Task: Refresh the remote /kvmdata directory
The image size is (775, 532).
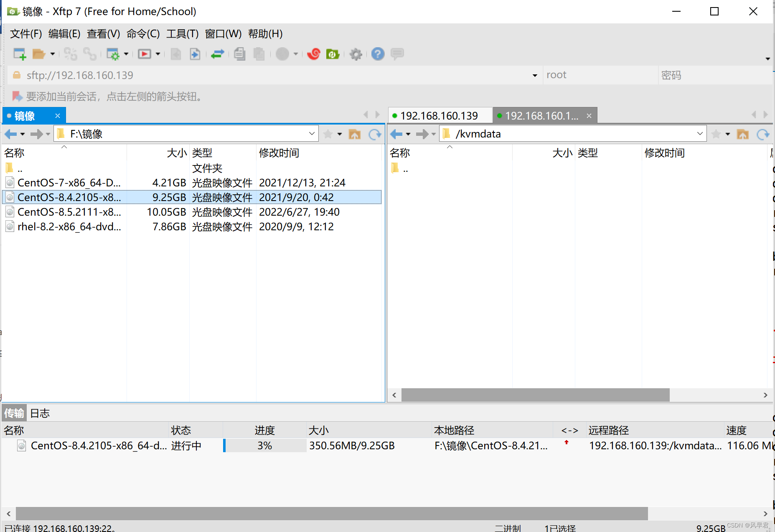Action: (x=763, y=134)
